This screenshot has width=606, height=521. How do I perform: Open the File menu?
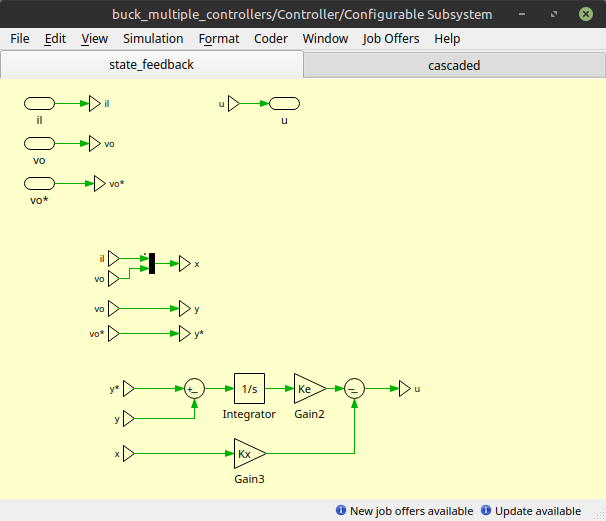20,39
